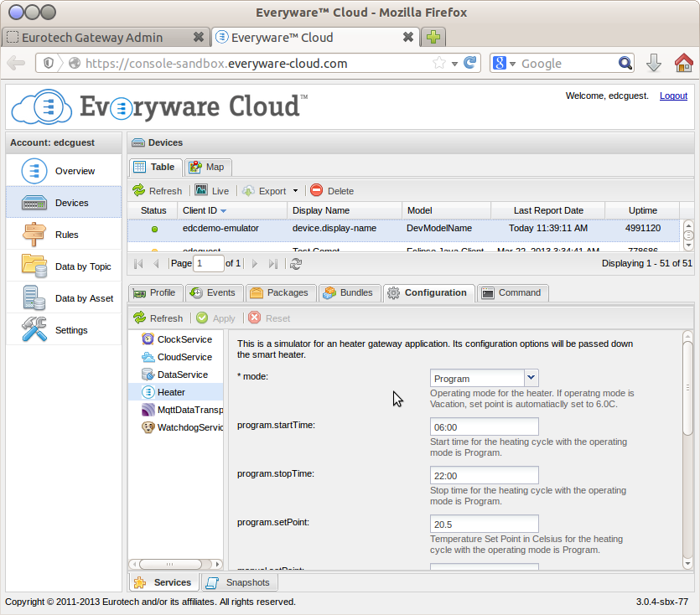Image resolution: width=700 pixels, height=615 pixels.
Task: Open Data by Asset
Action: click(64, 298)
